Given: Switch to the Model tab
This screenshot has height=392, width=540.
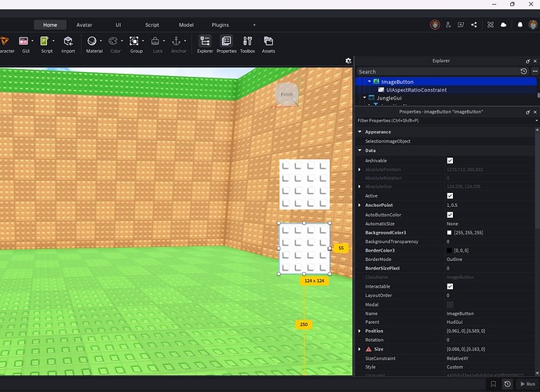Looking at the screenshot, I should 186,25.
